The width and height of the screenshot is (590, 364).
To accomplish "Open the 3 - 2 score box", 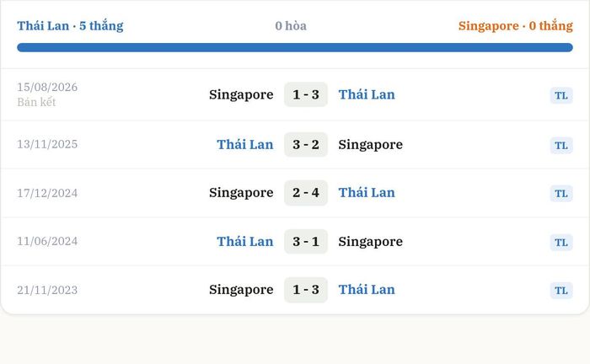I will click(306, 144).
